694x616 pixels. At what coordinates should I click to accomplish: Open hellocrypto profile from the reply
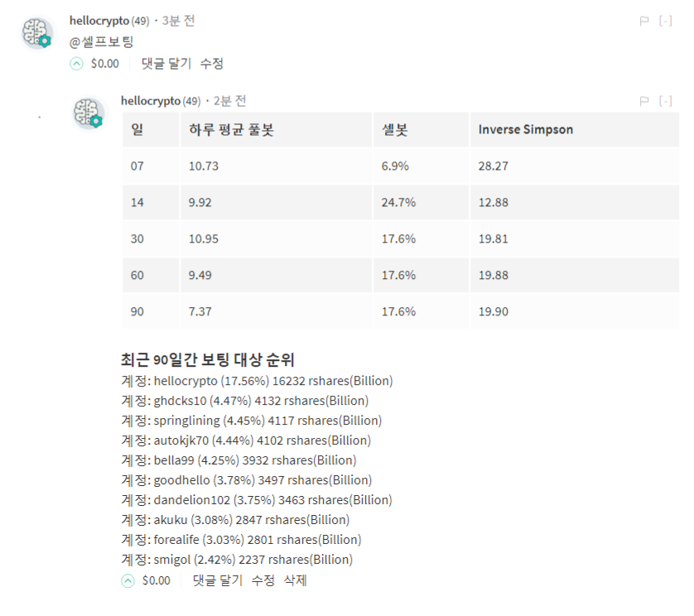[x=151, y=101]
